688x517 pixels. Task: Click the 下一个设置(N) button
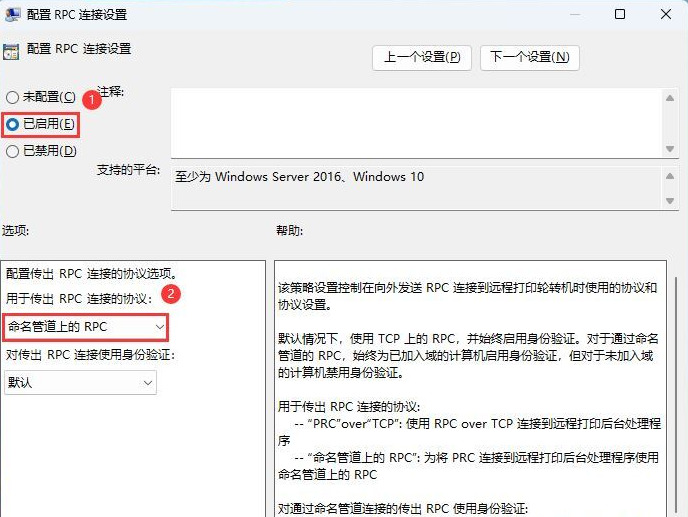click(530, 57)
